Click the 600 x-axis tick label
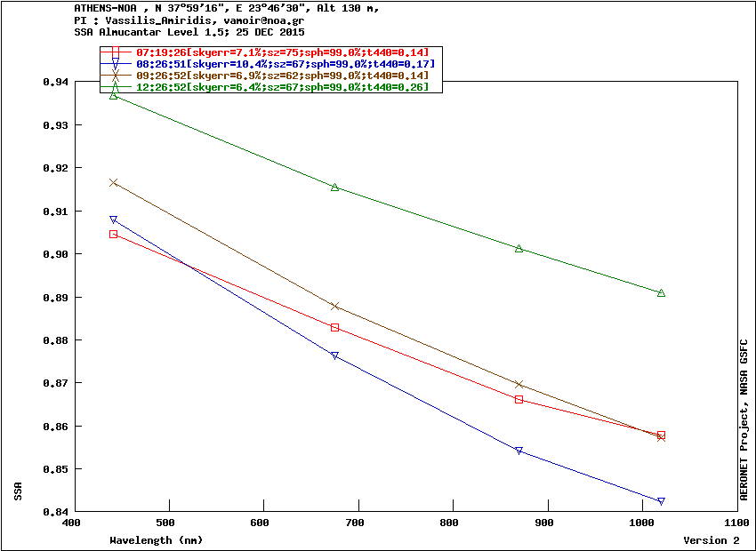 tap(261, 523)
